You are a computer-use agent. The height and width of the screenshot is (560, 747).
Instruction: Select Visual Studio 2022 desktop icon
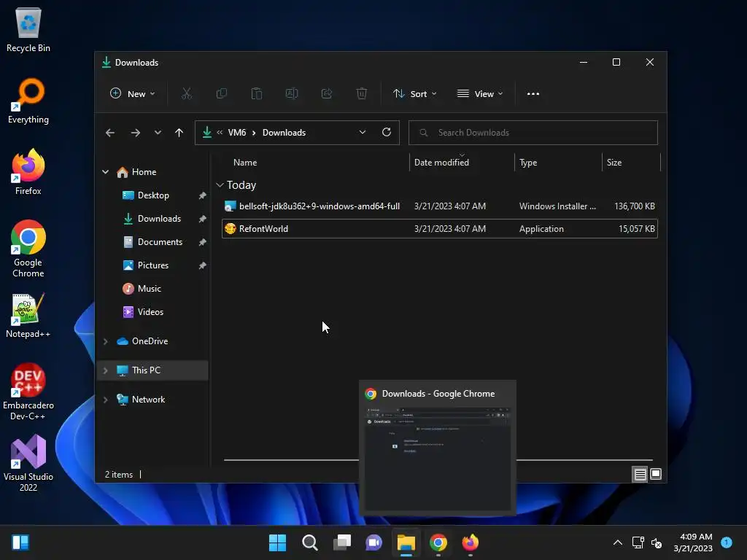[x=28, y=463]
